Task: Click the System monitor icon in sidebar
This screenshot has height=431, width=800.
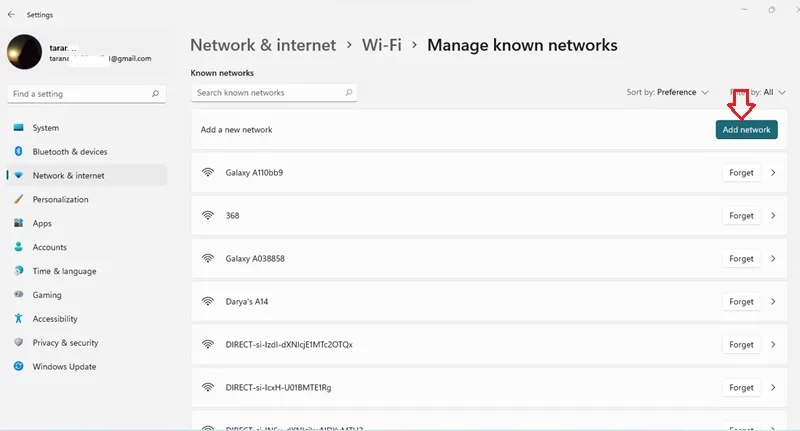Action: tap(18, 128)
